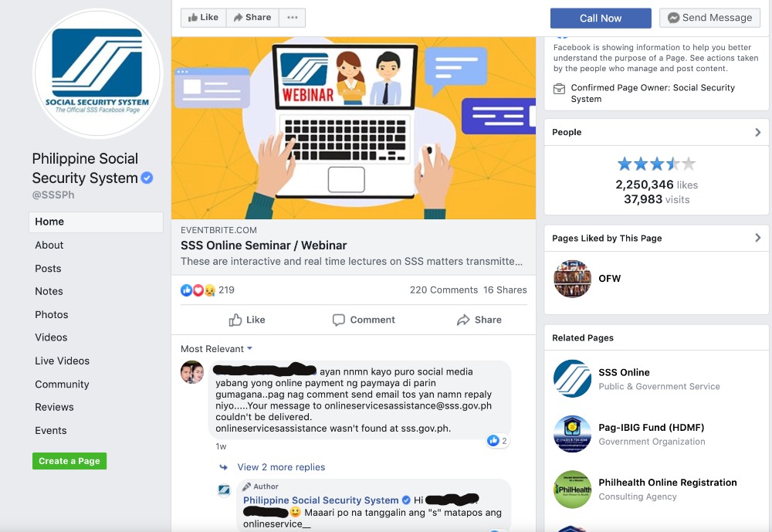Screen dimensions: 772x532
Task: Expand View 2 more replies
Action: click(x=281, y=467)
